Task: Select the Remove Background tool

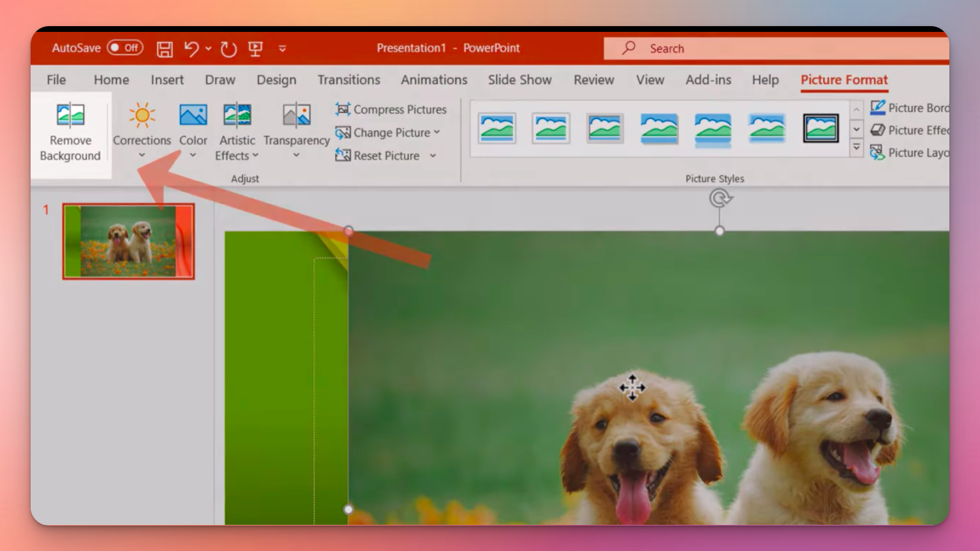Action: [70, 131]
